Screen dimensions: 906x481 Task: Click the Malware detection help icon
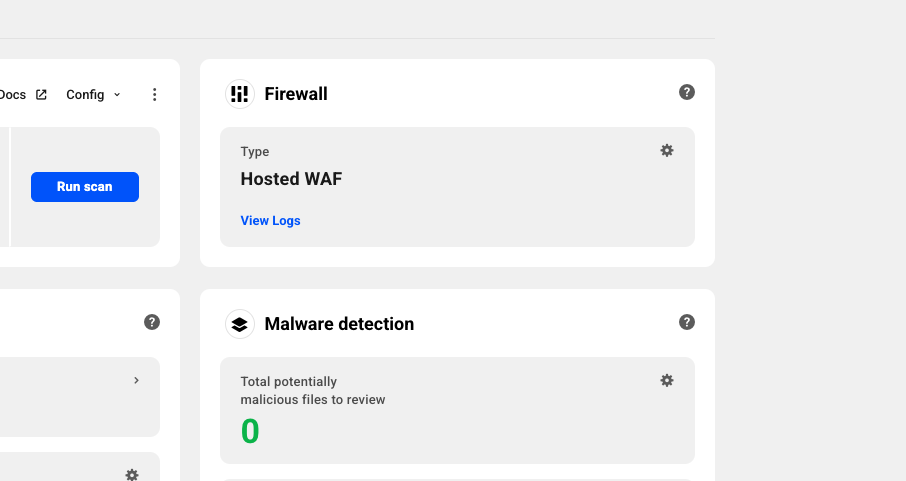[x=687, y=322]
